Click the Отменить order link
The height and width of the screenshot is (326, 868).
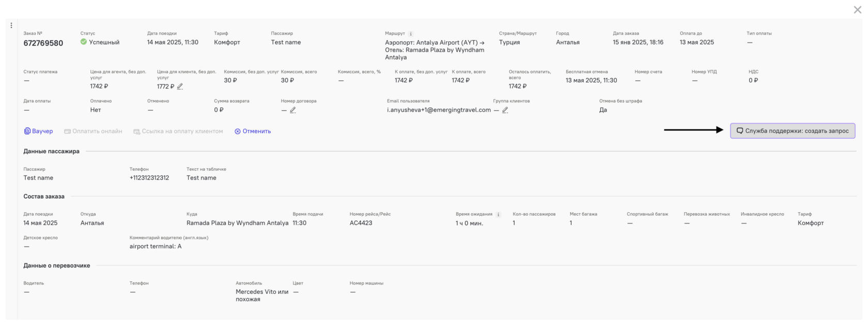point(253,131)
